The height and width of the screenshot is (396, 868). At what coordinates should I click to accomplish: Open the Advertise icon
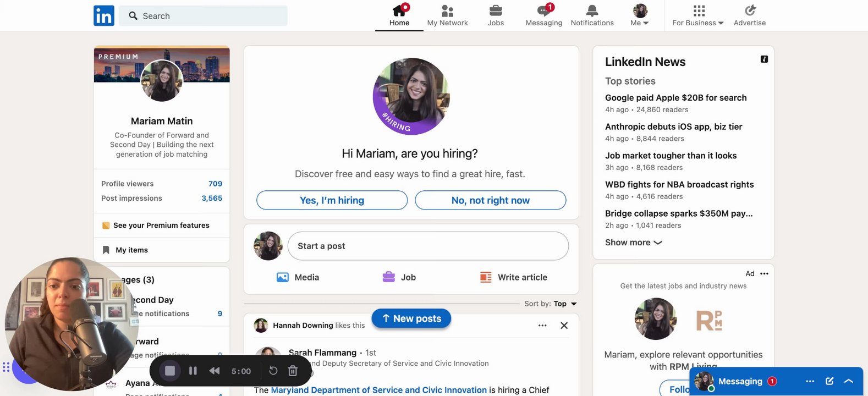(x=750, y=10)
